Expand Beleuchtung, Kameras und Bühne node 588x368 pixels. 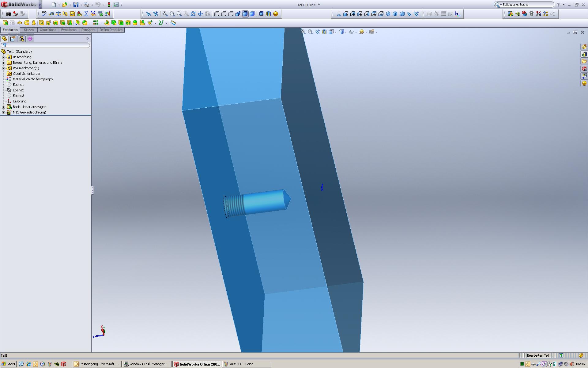(3, 63)
